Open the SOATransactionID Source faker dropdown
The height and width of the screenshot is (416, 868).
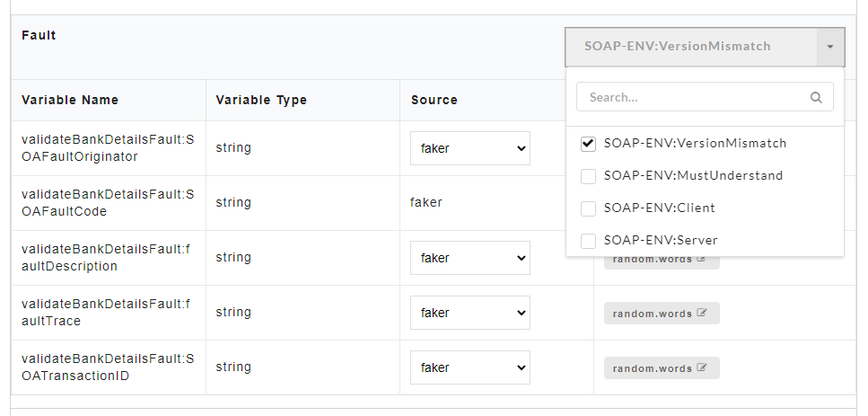[469, 367]
